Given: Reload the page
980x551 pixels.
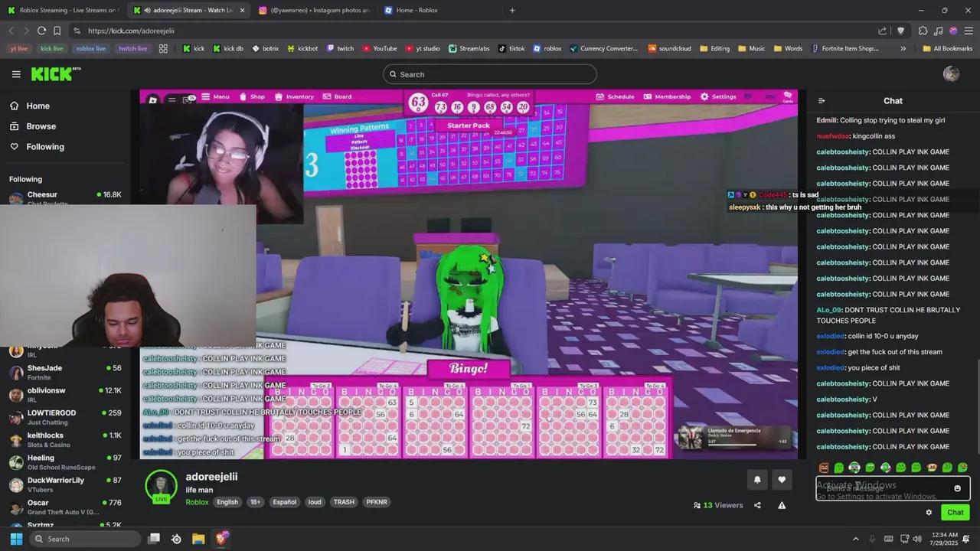Looking at the screenshot, I should tap(41, 31).
